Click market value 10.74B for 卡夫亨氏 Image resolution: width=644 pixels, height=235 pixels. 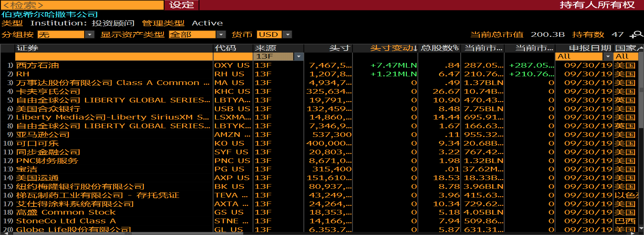tap(484, 91)
